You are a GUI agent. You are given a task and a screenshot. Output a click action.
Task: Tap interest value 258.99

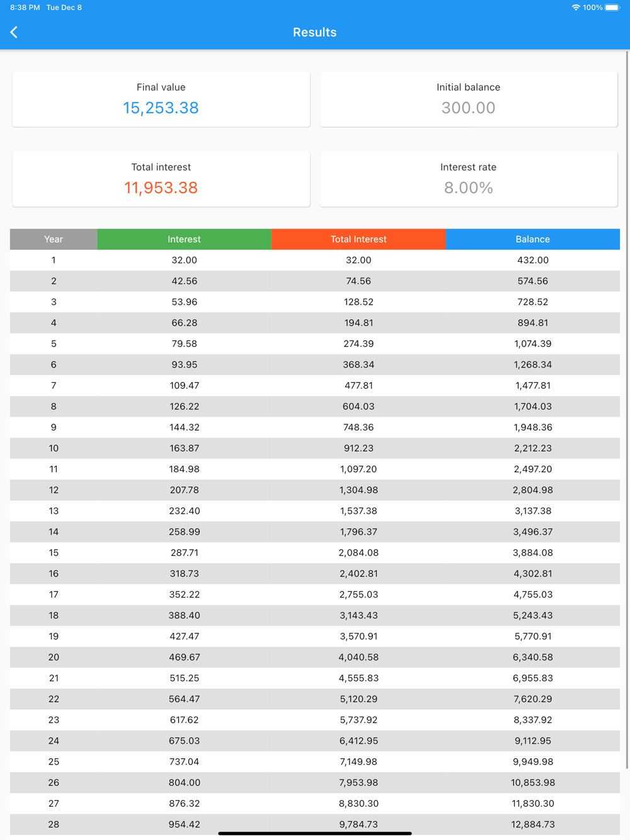point(184,532)
